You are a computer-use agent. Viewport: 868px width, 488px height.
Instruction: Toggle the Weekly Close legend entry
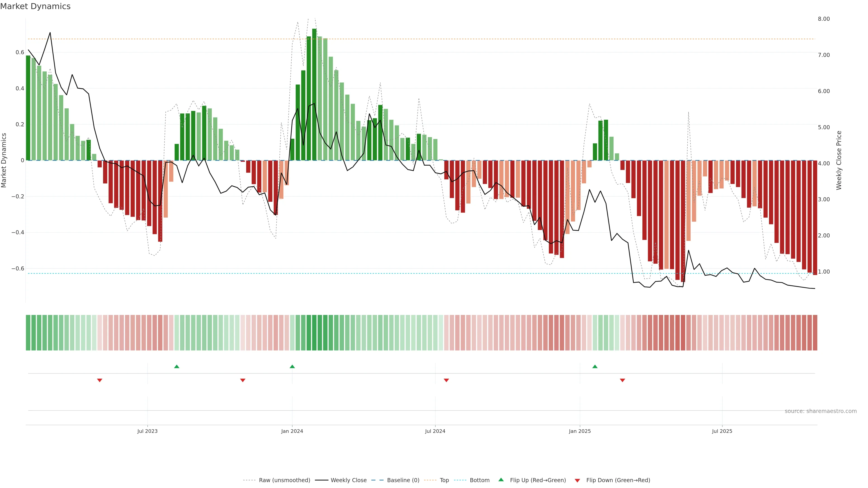[x=348, y=480]
